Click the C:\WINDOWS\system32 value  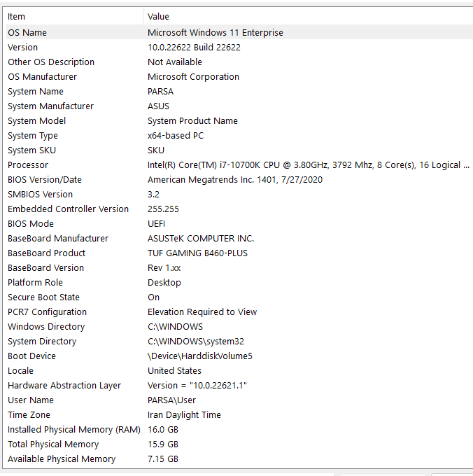click(x=196, y=342)
